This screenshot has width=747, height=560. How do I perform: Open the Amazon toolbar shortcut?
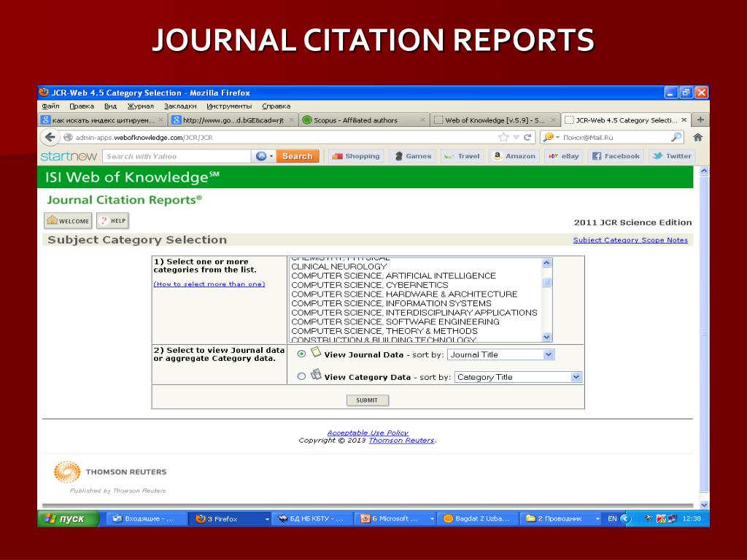click(514, 156)
